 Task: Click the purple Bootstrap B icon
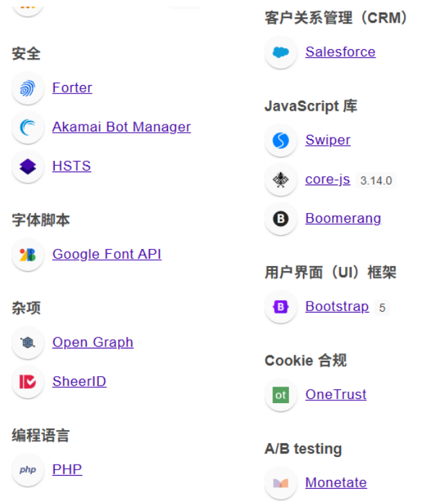[281, 307]
